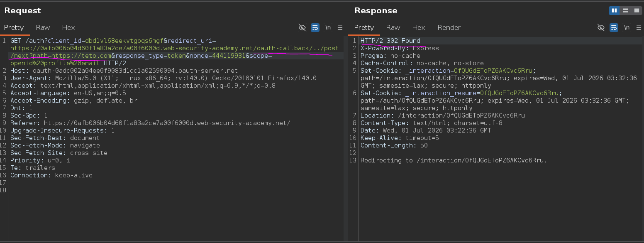Viewport: 644px width, 243px height.
Task: Select top-bottom stacked layout view icon
Action: (625, 10)
